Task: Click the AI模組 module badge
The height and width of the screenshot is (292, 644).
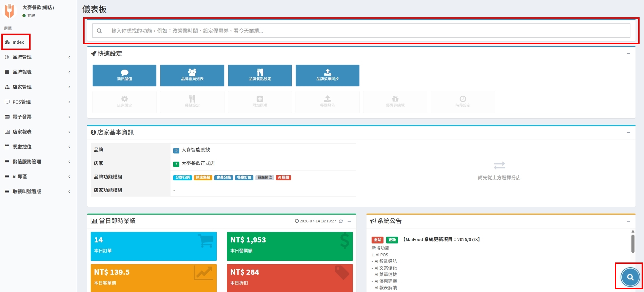Action: pyautogui.click(x=283, y=178)
